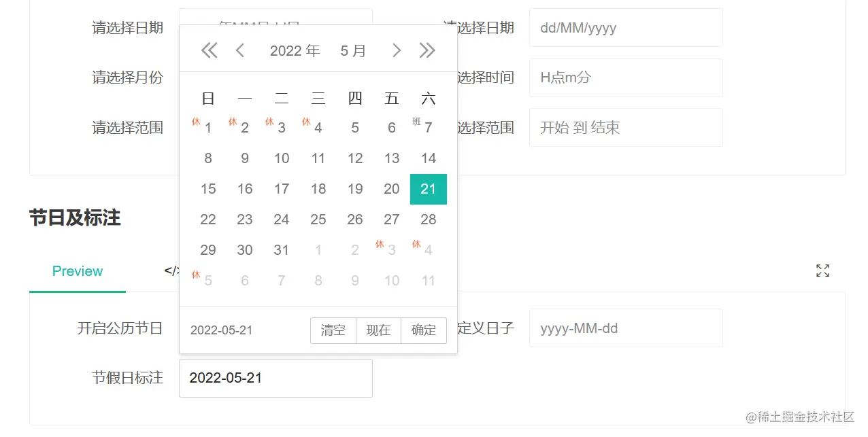Select date 28 in calendar

point(429,220)
